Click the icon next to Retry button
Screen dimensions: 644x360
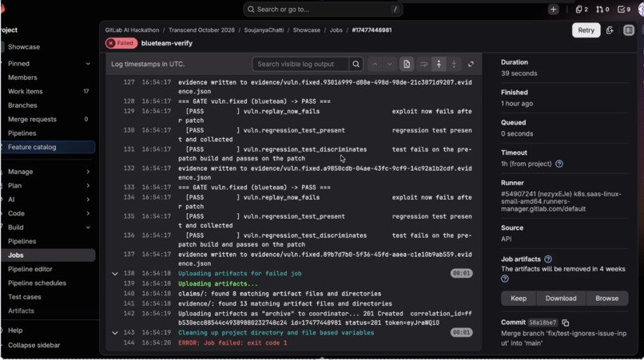pos(610,30)
